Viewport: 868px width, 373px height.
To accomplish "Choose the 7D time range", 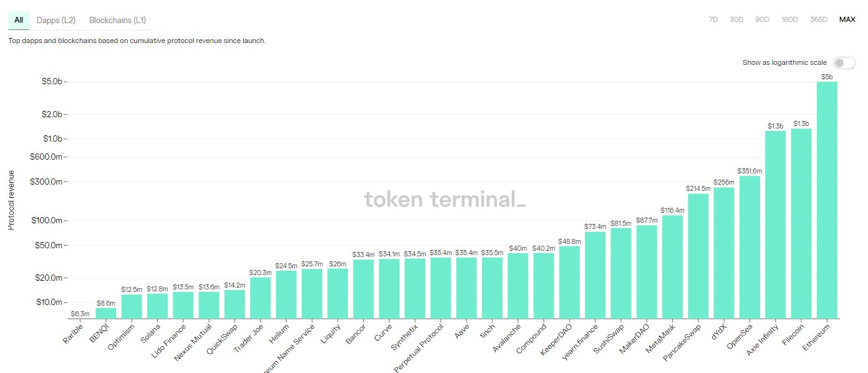I will pyautogui.click(x=713, y=19).
